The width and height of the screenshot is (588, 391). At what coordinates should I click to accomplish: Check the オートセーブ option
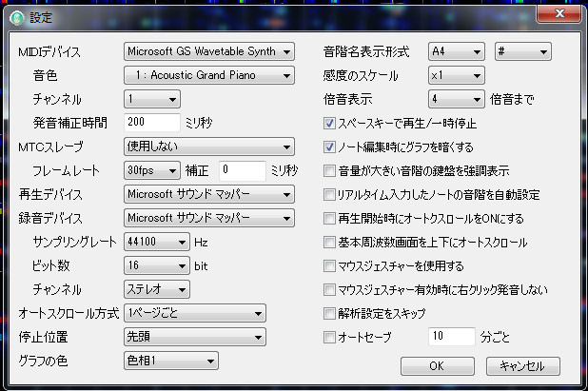tap(330, 337)
